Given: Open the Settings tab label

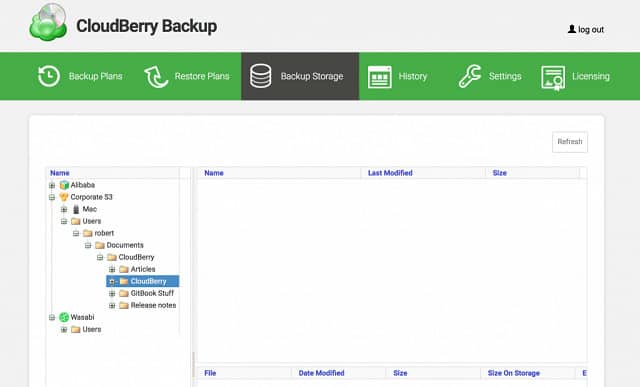Looking at the screenshot, I should click(505, 76).
